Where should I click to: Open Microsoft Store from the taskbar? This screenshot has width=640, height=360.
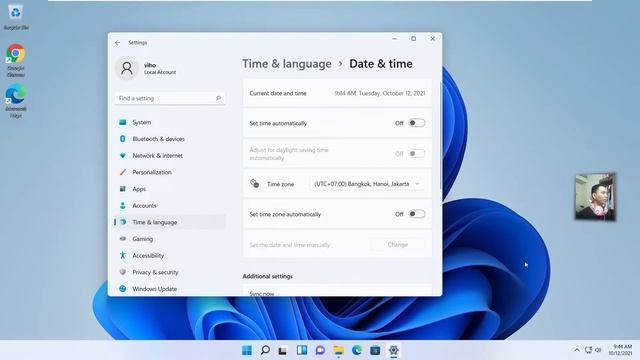375,350
